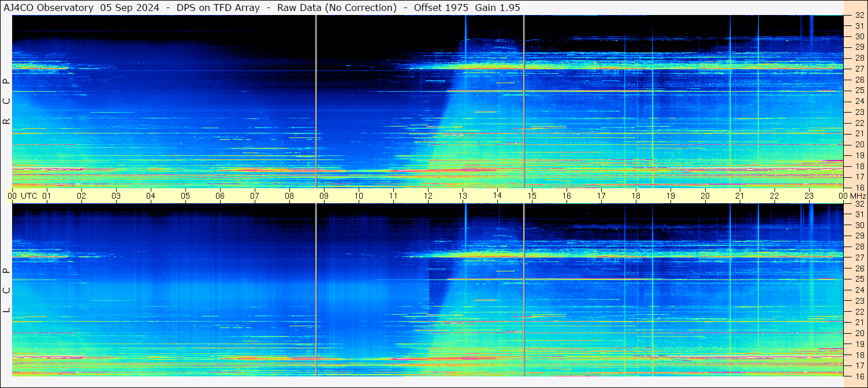Click the "21" hour label on time axis
Image resolution: width=868 pixels, height=388 pixels.
[740, 196]
